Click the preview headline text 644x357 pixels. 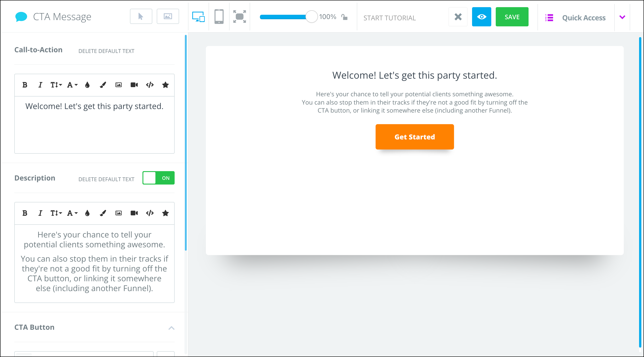click(x=414, y=75)
